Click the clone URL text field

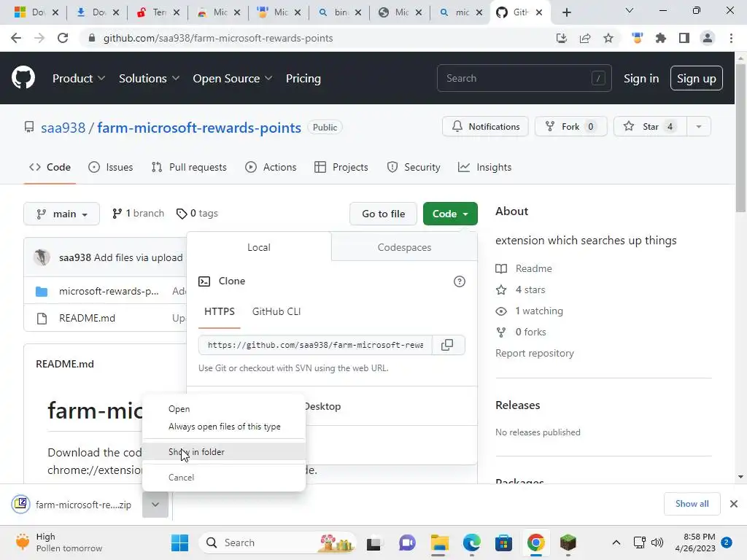point(315,345)
